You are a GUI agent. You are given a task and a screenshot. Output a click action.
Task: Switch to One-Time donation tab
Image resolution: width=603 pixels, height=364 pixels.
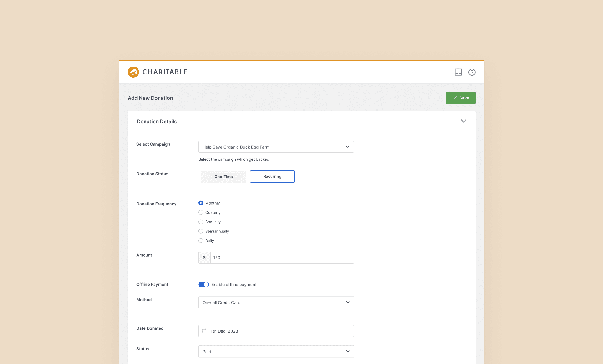(x=223, y=177)
